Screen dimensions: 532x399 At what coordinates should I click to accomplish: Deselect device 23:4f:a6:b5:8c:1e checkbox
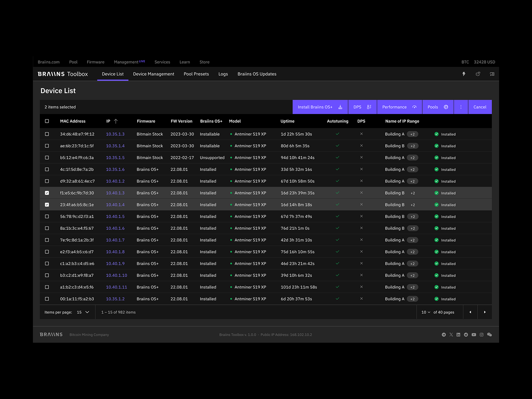coord(47,205)
